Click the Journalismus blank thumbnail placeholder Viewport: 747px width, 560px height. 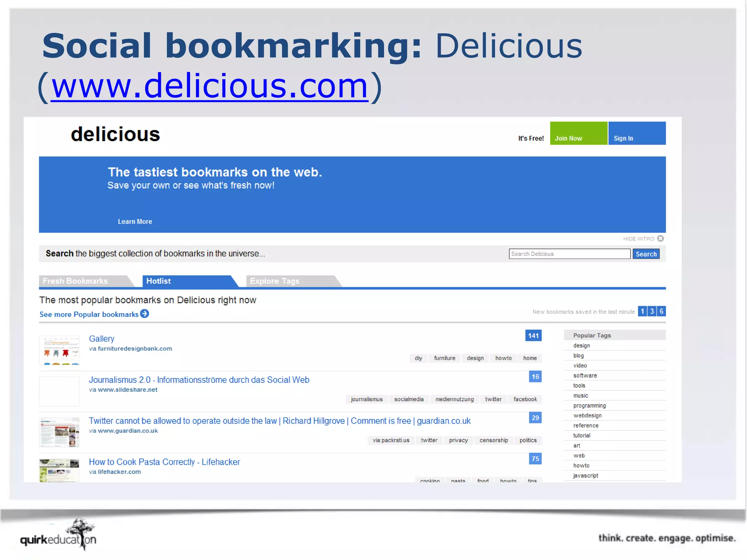(59, 391)
